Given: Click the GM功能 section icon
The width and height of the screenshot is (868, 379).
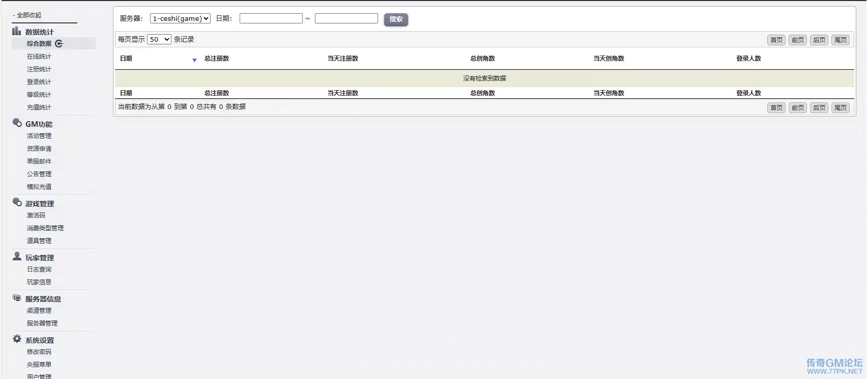Looking at the screenshot, I should [x=17, y=123].
